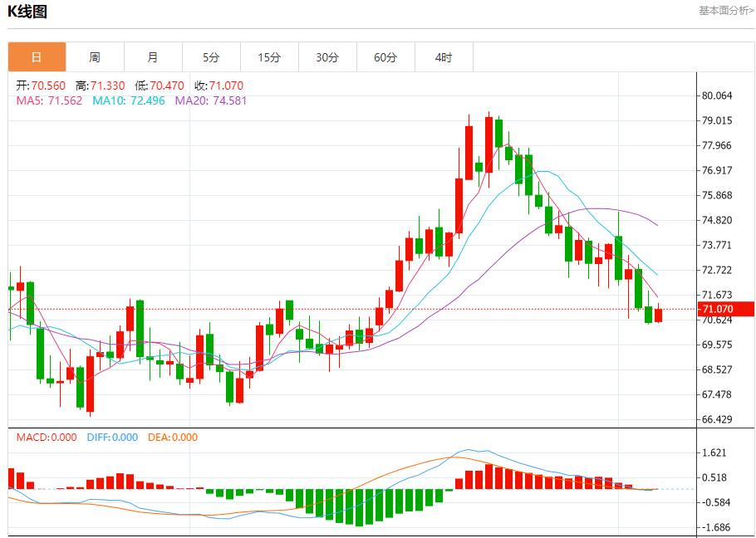Click the MA10 indicator label
756x538 pixels.
click(129, 100)
